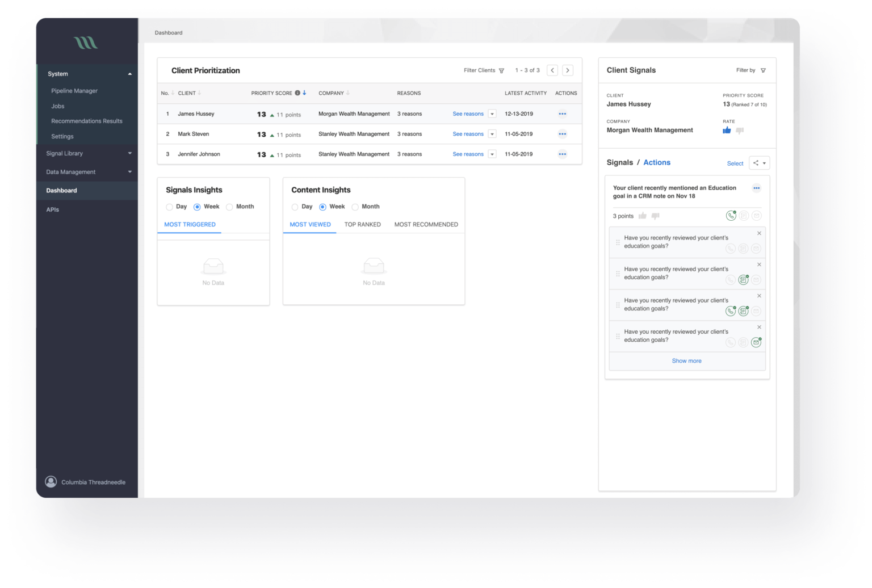Open actions menu for Mark Steven row
This screenshot has width=872, height=588.
tap(563, 134)
